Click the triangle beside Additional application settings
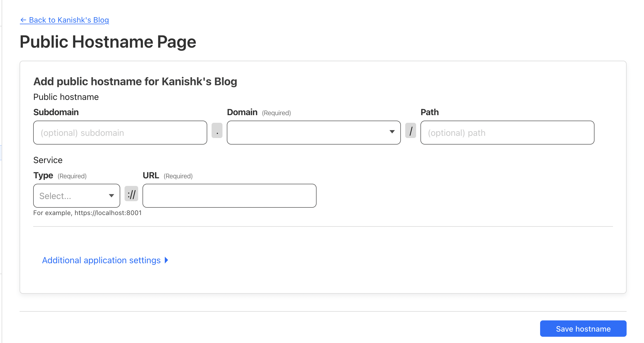 point(166,260)
